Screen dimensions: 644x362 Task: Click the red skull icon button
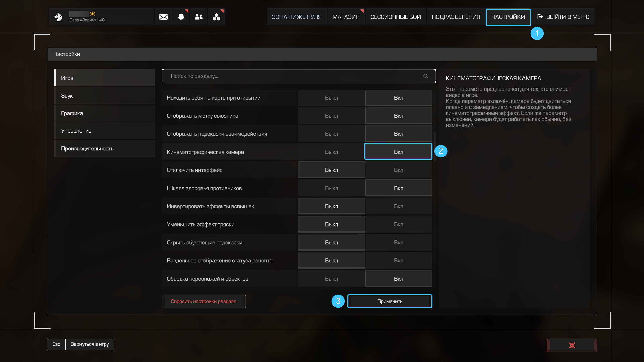click(x=572, y=345)
